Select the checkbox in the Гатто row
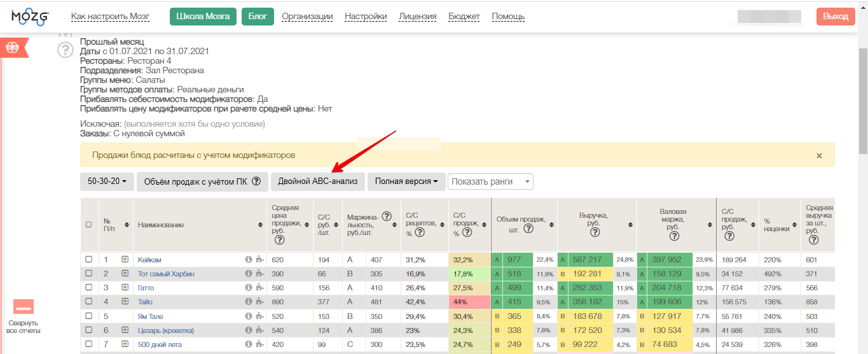 (x=89, y=288)
